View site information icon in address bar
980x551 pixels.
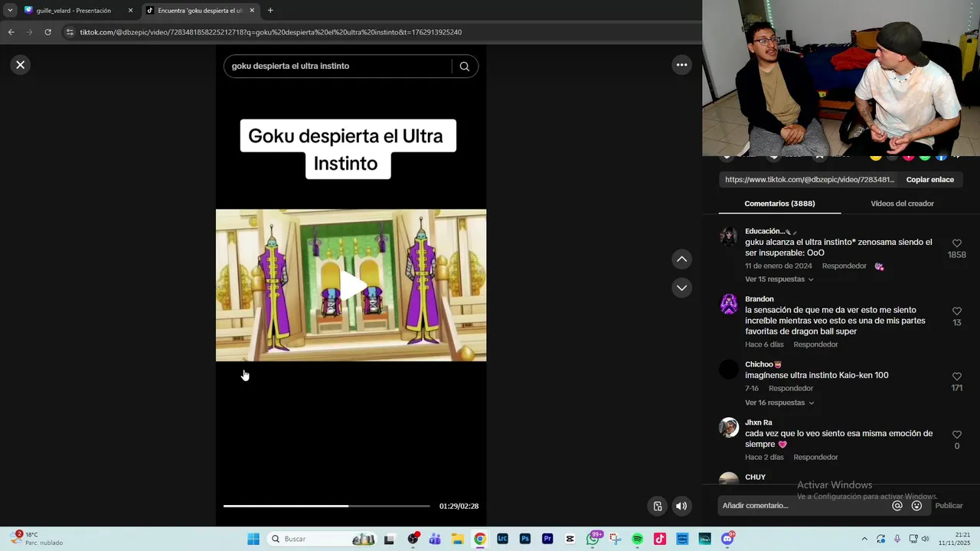[70, 32]
